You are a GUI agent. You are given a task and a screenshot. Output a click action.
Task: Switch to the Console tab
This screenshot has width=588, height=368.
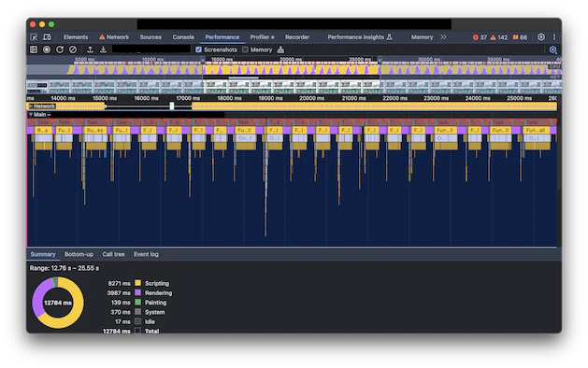183,37
